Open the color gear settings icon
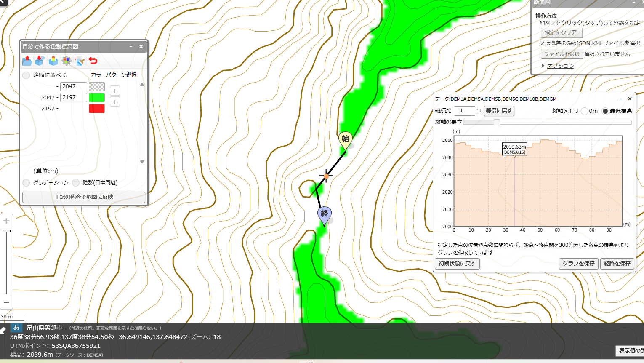This screenshot has width=644, height=363. click(x=67, y=61)
